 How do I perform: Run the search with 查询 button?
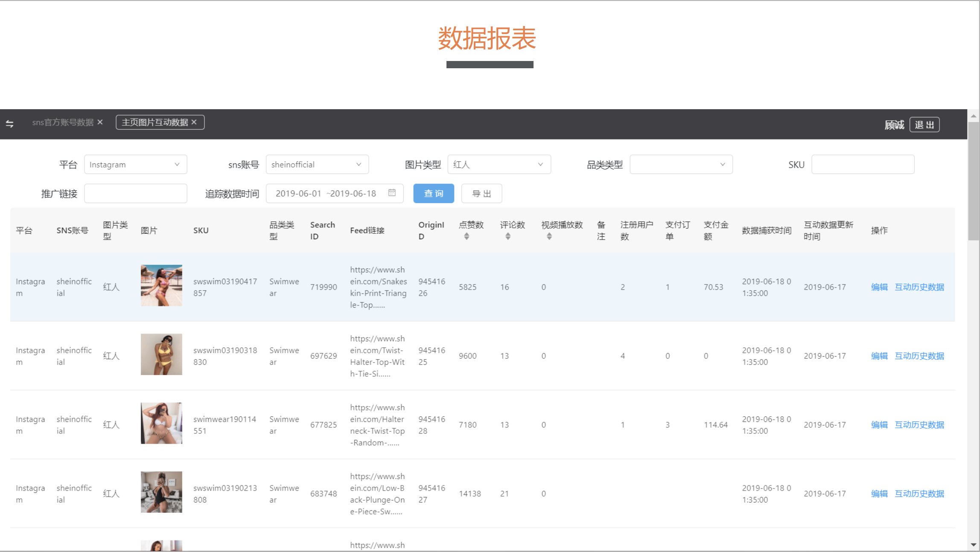pyautogui.click(x=434, y=194)
